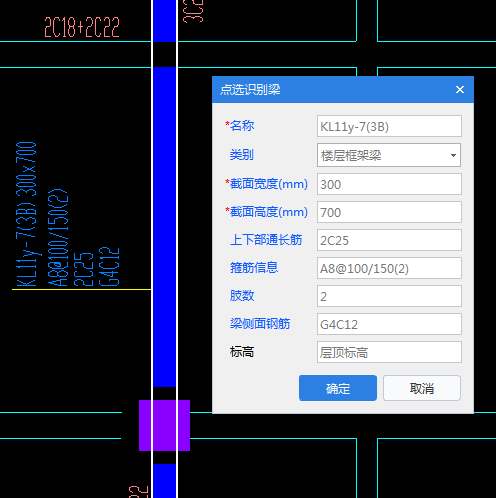The height and width of the screenshot is (498, 496).
Task: Expand the 类别 dropdown arrow
Action: point(453,155)
